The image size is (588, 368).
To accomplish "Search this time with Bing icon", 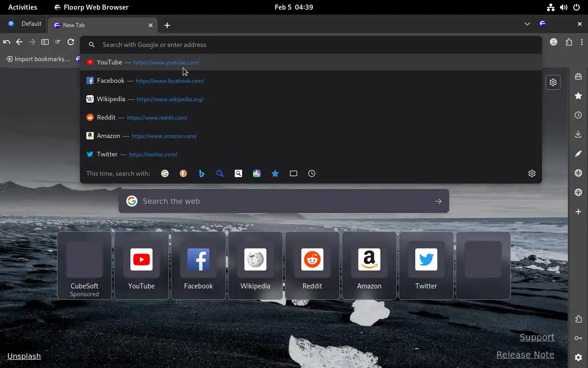I will pyautogui.click(x=202, y=173).
